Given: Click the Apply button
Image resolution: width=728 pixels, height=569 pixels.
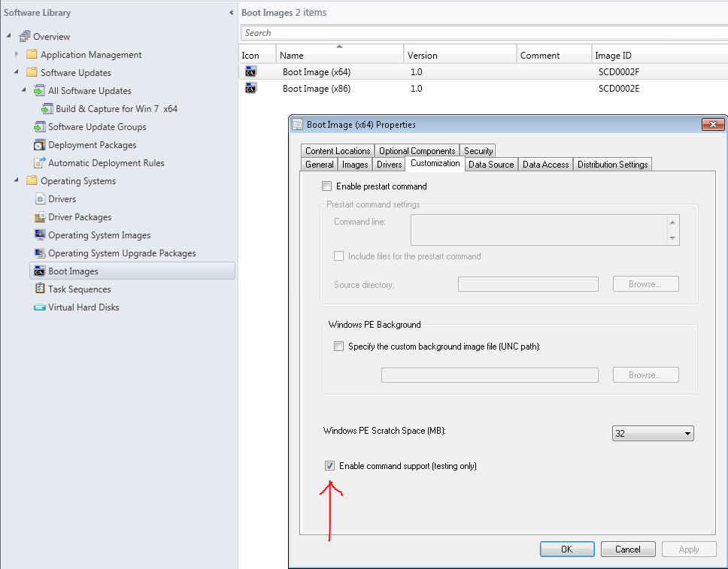Looking at the screenshot, I should point(689,549).
